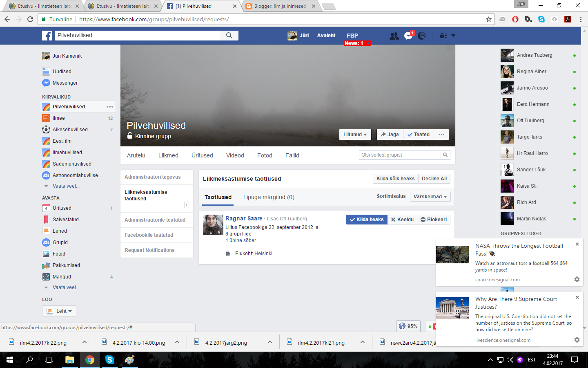Screen dimensions: 588x368
Task: Open Salvestatud bookmark item
Action: [65, 220]
